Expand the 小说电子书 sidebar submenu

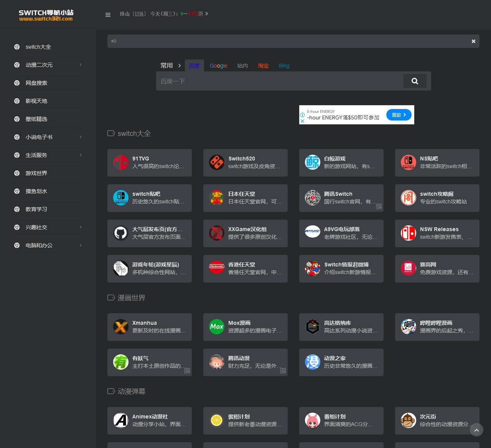point(81,137)
